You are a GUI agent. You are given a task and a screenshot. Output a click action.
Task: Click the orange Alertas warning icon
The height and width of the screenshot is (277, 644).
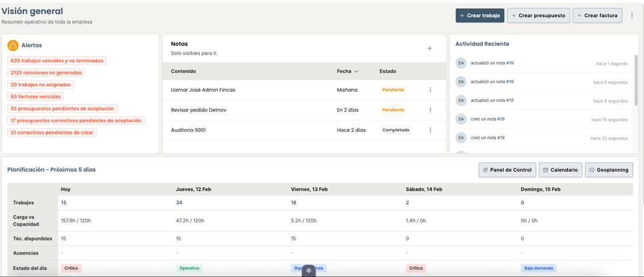click(13, 45)
